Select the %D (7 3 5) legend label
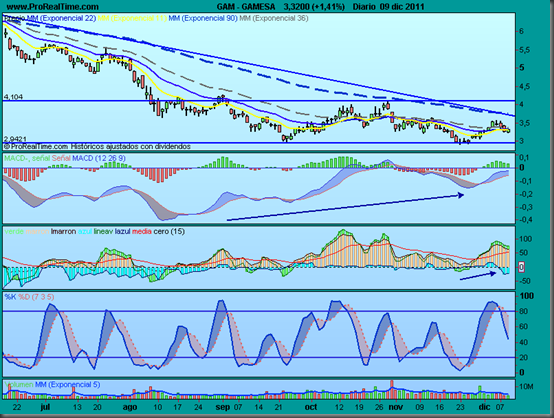The height and width of the screenshot is (418, 554). 36,297
